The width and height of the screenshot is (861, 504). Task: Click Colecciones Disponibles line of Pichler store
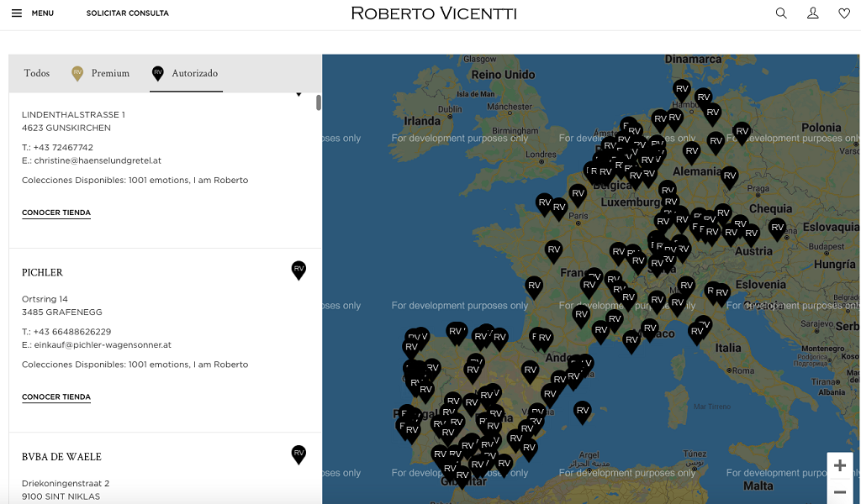pyautogui.click(x=135, y=365)
